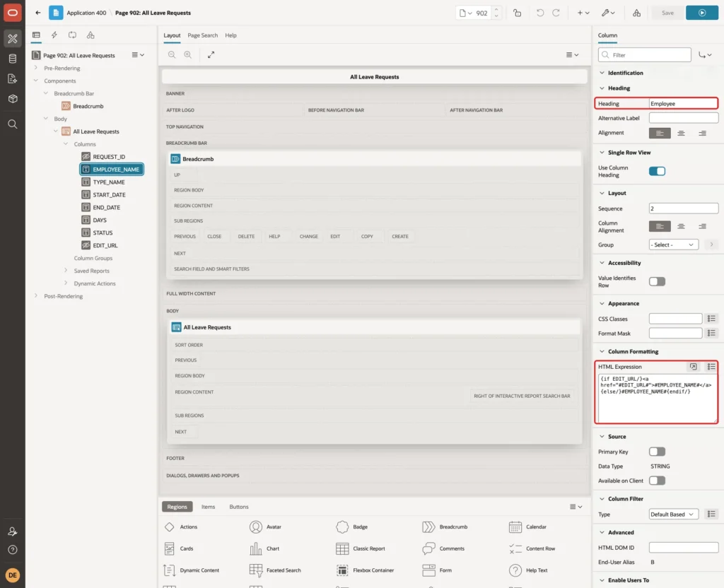Click the Redo icon
The height and width of the screenshot is (588, 724).
(556, 13)
